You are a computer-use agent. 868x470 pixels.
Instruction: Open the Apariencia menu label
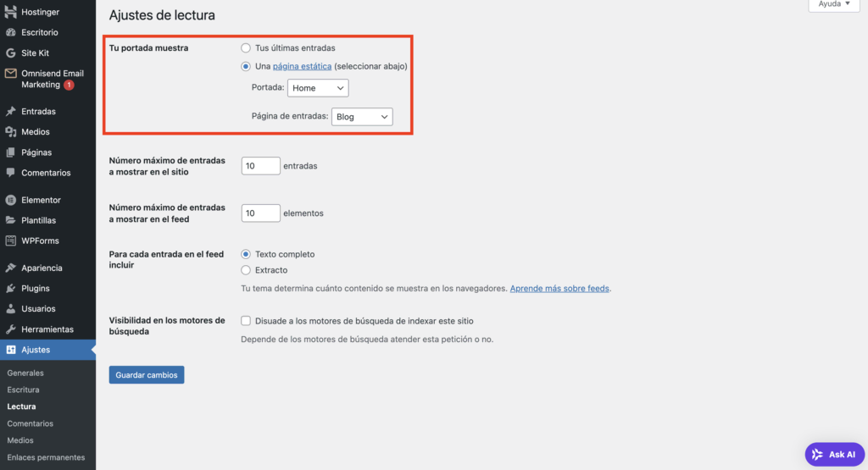click(42, 268)
